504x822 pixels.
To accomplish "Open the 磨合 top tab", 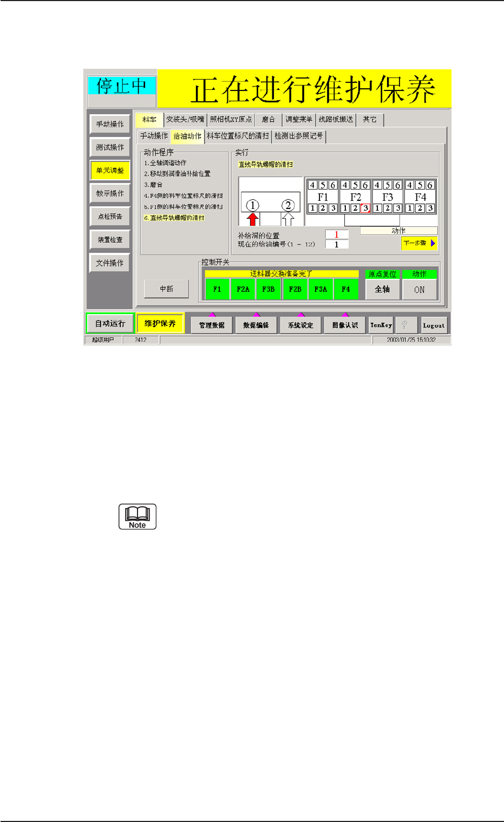I will (x=269, y=120).
